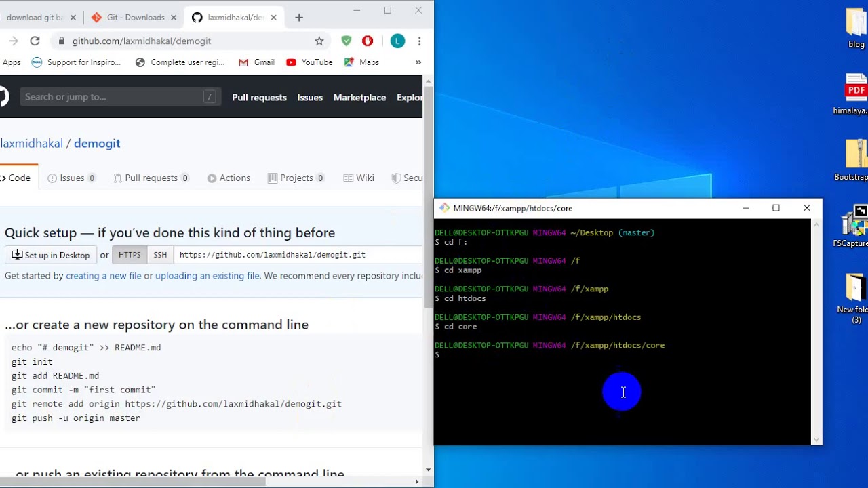Open Explore in the GitHub header

(410, 97)
